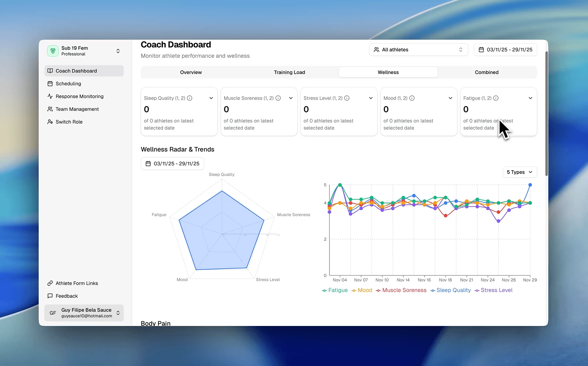The image size is (588, 366).
Task: Open the Coach Dashboard sidebar icon
Action: pos(50,71)
